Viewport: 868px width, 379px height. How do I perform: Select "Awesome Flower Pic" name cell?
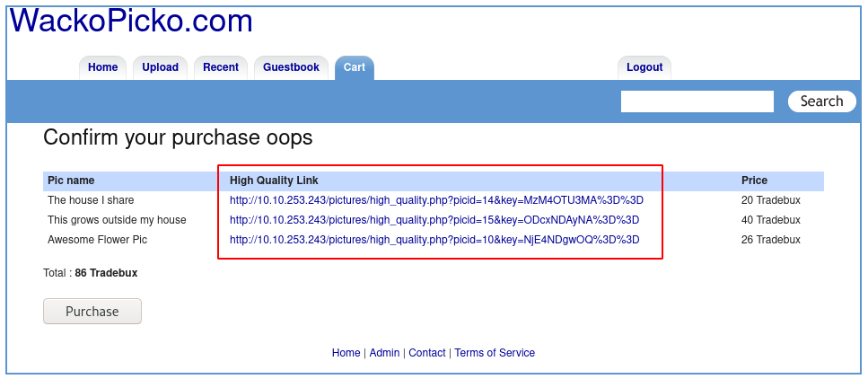(97, 240)
